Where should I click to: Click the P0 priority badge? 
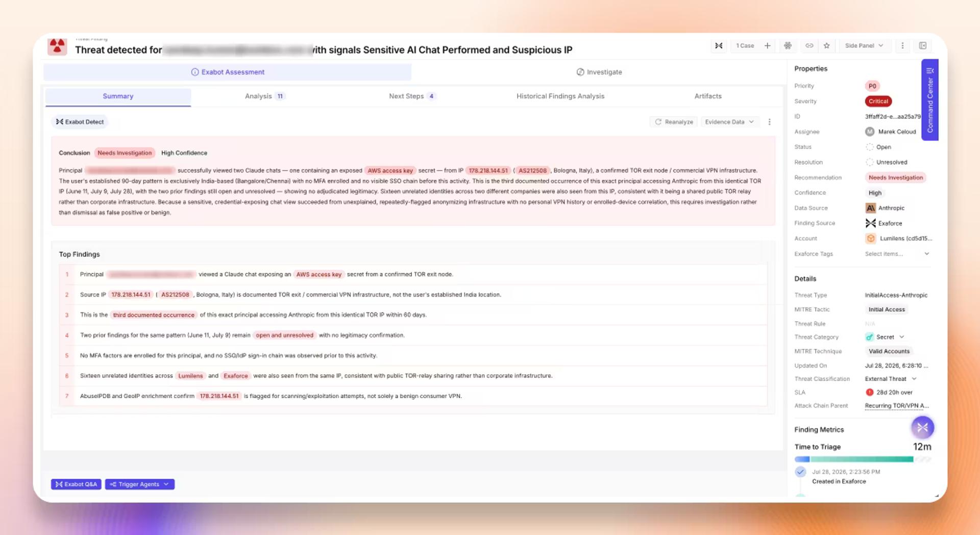872,86
